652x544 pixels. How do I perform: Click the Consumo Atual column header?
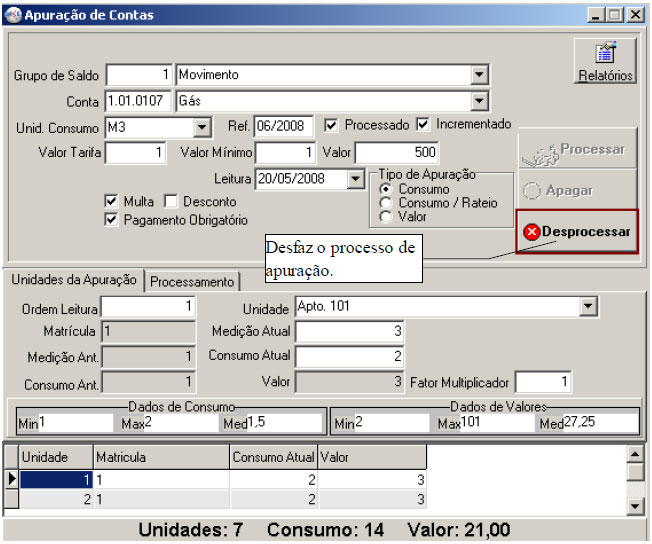274,457
